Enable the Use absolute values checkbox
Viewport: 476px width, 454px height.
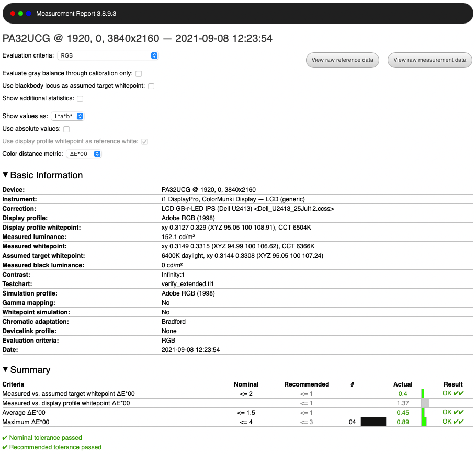[66, 129]
